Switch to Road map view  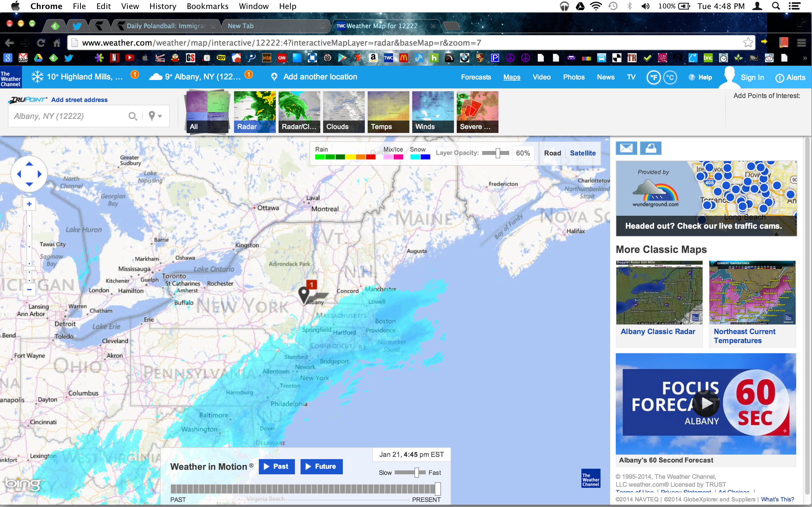[x=552, y=152]
